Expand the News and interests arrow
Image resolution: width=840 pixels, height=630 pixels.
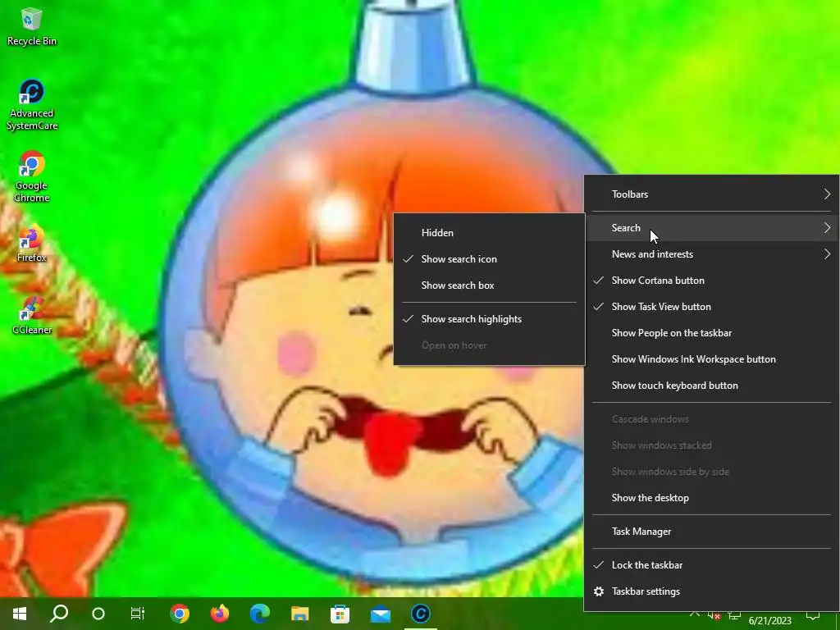tap(827, 254)
